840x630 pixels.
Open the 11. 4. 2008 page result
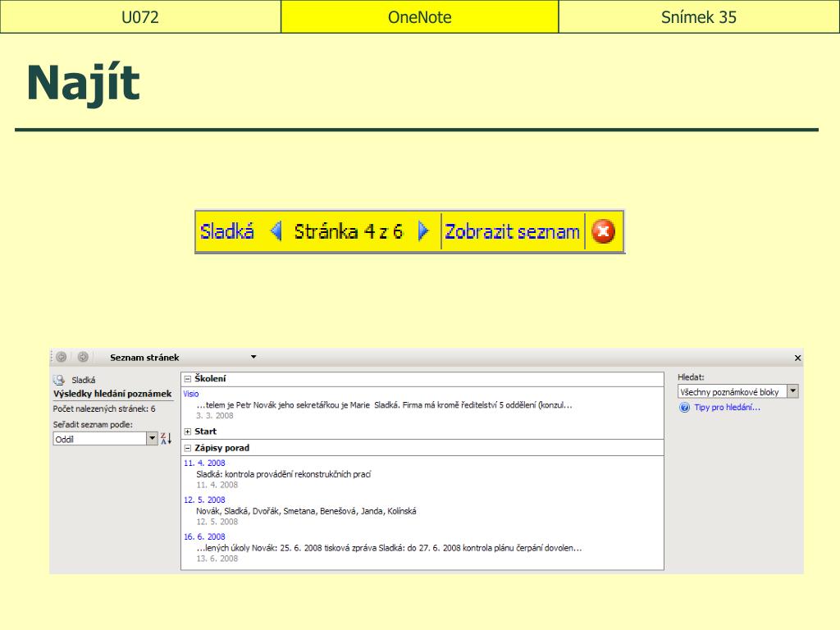204,463
